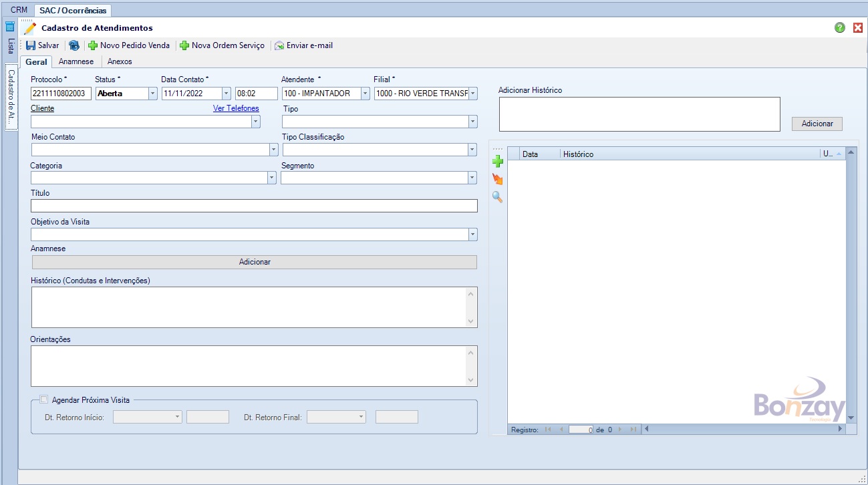Click the Adicionar Histórico text box

639,114
